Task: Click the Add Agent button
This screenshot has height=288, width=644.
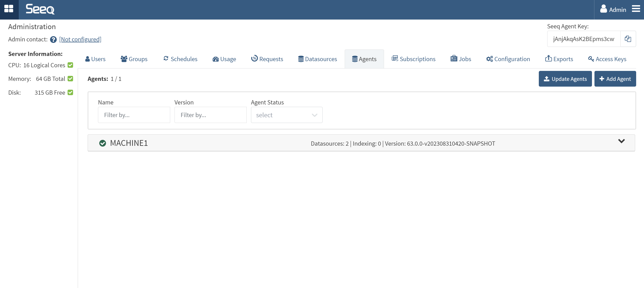Action: 615,79
